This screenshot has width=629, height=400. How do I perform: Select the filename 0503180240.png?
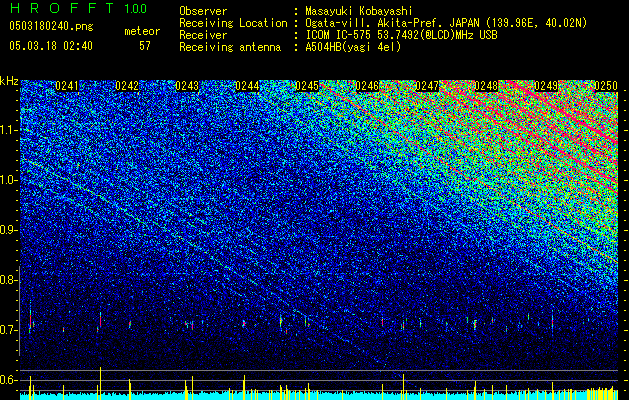point(51,27)
